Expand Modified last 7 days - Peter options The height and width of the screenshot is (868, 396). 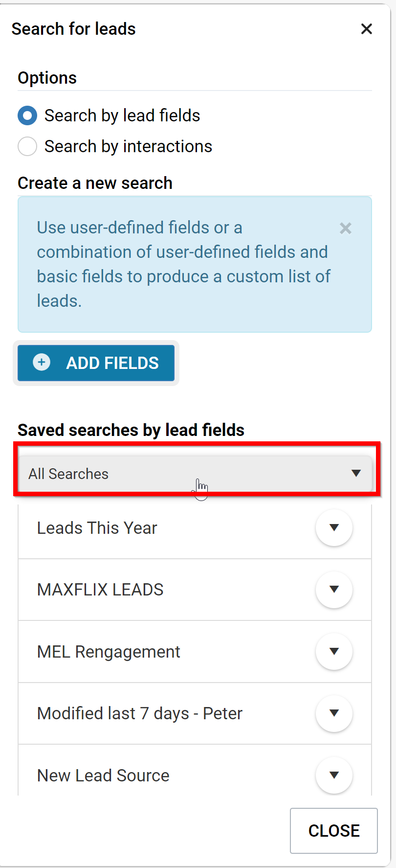[x=334, y=713]
